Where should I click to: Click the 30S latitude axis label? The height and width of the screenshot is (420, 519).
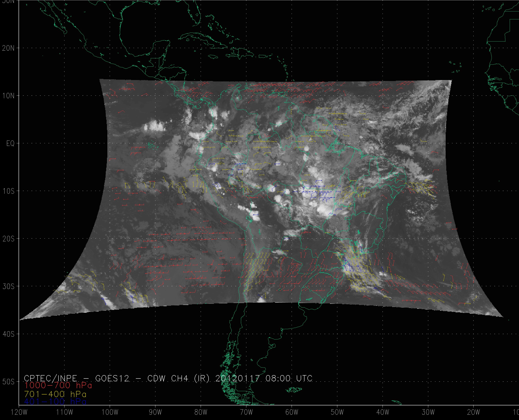coord(8,287)
